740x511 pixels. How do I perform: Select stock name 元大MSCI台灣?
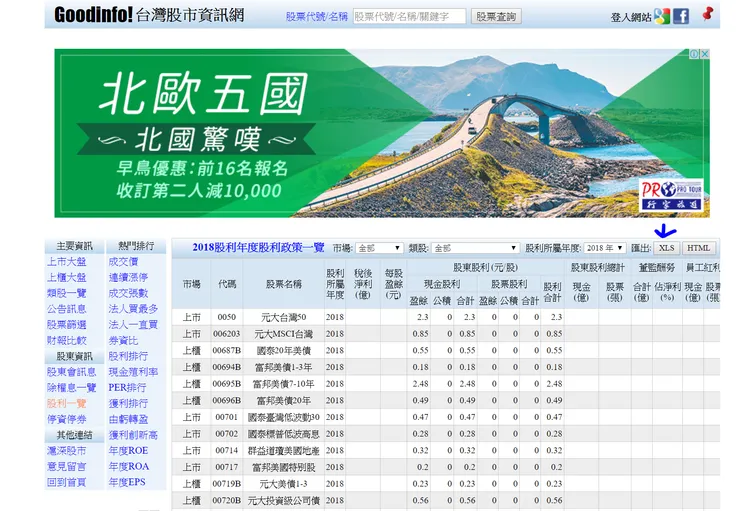(284, 334)
